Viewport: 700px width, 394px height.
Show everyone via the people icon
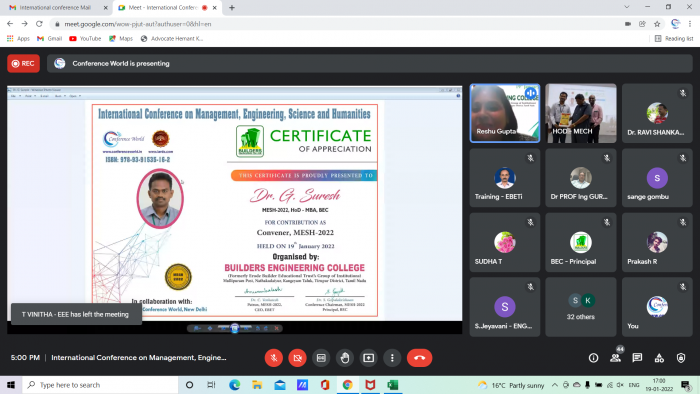615,358
